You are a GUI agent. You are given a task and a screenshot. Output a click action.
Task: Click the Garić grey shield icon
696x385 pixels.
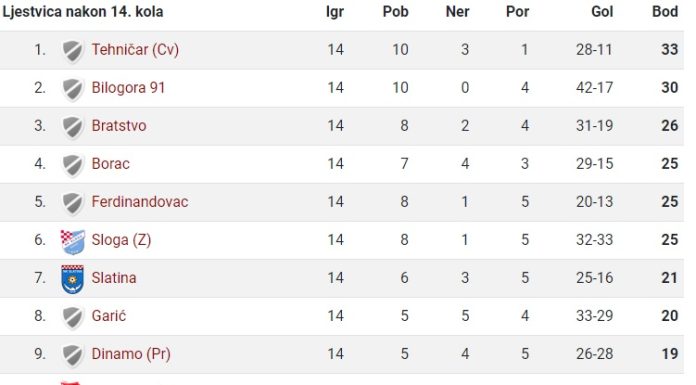coord(73,317)
